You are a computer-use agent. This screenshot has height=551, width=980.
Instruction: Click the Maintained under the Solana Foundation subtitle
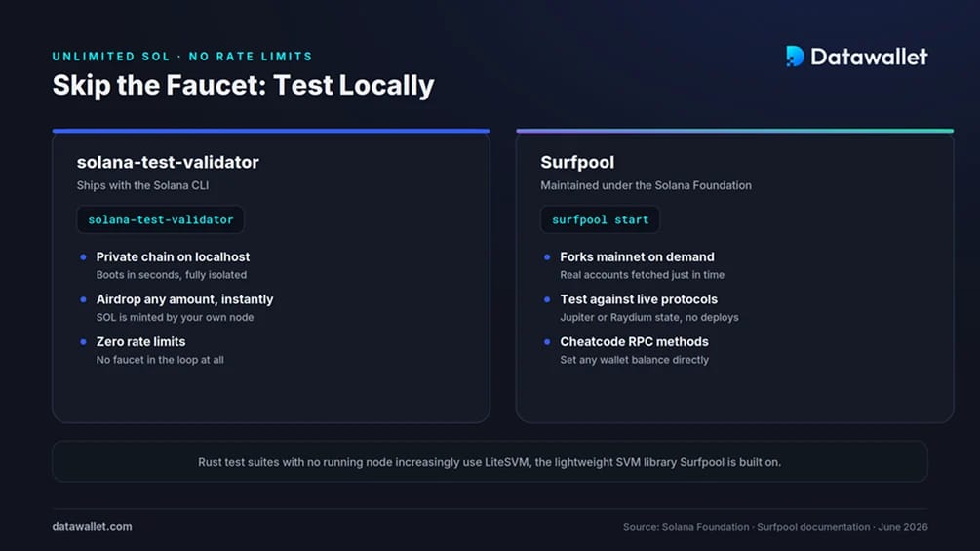[x=647, y=185]
